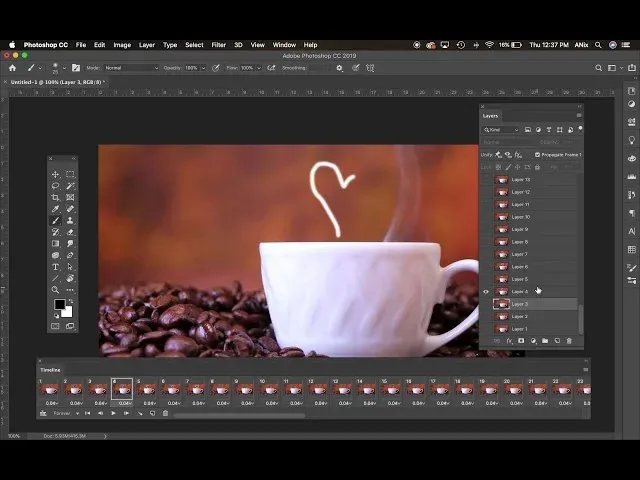Viewport: 640px width, 480px height.
Task: Select the Zoom tool in toolbox
Action: pos(55,290)
